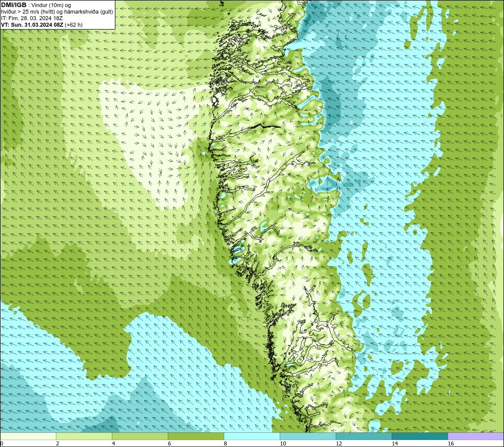504x447 pixels.
Task: Click the green 4–6 m/s legend color
Action: tap(140, 436)
